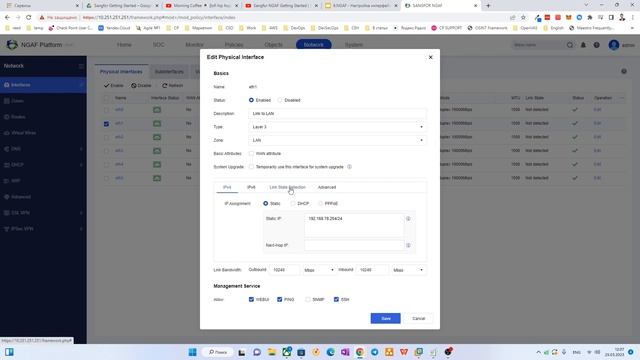Click the eth5 interface status icon
640x360 pixels.
coord(157,178)
